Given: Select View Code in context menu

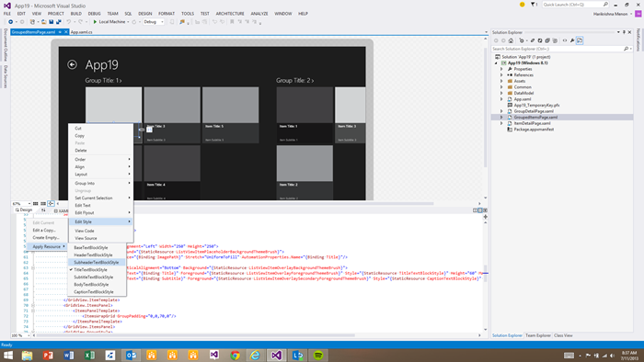Looking at the screenshot, I should point(85,231).
